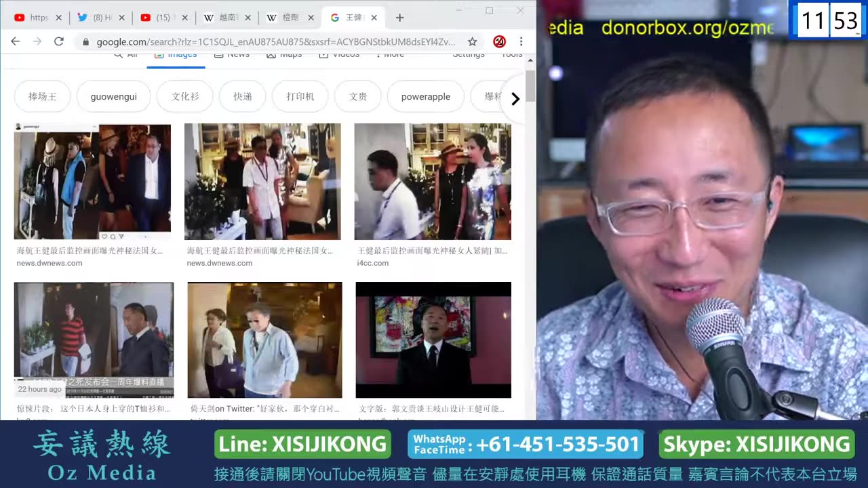Close the Wikipedia 越南 tab
868x488 pixels.
248,18
